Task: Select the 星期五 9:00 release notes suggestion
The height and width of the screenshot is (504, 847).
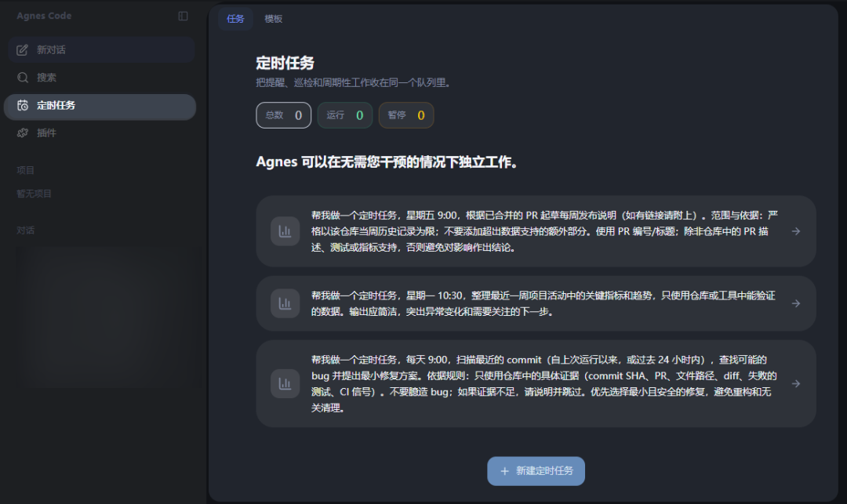Action: point(536,231)
